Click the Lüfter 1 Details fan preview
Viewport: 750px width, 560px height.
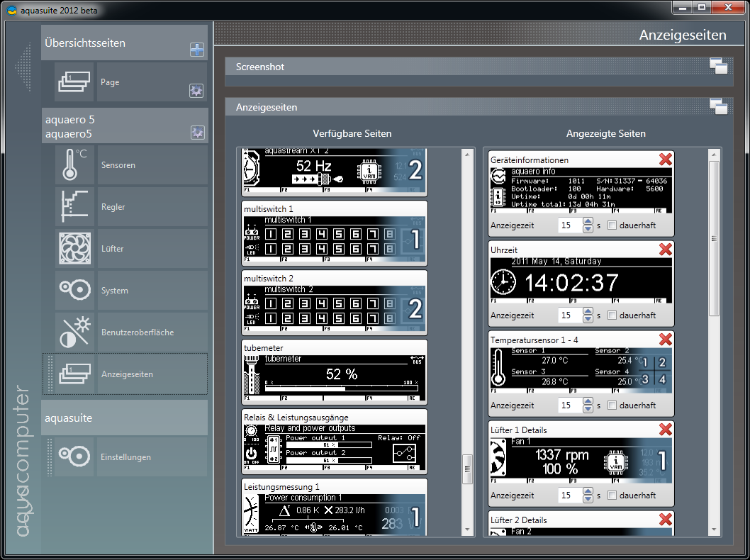581,461
